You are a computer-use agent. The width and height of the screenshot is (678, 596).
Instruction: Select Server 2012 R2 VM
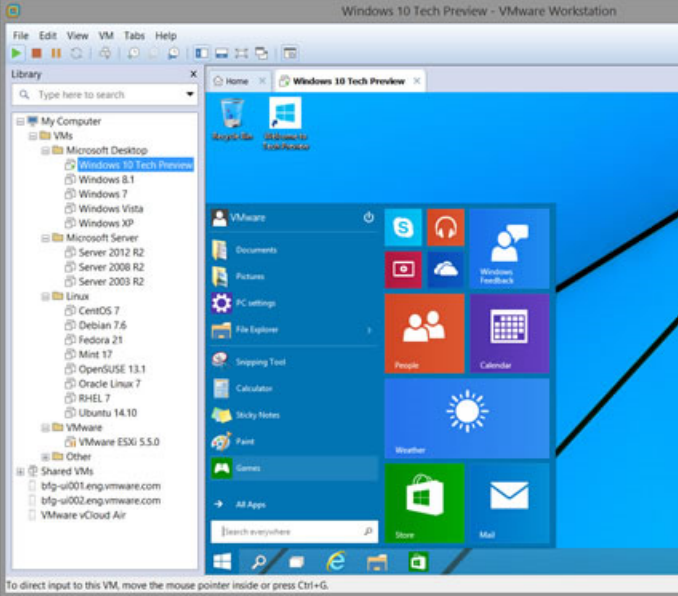coord(111,253)
